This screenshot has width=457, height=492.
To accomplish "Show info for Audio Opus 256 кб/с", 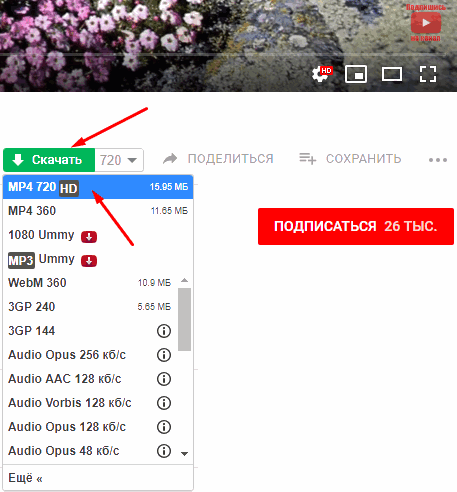I will tap(164, 355).
